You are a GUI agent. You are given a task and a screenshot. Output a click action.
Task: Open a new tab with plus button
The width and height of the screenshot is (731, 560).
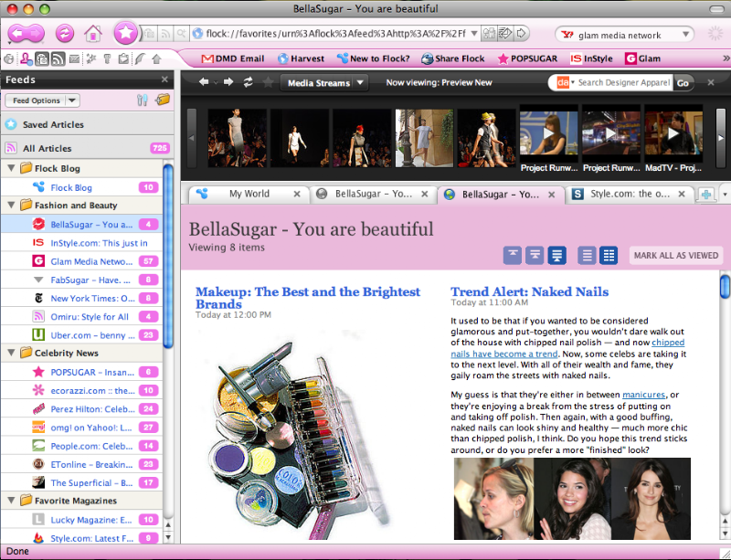click(x=706, y=195)
